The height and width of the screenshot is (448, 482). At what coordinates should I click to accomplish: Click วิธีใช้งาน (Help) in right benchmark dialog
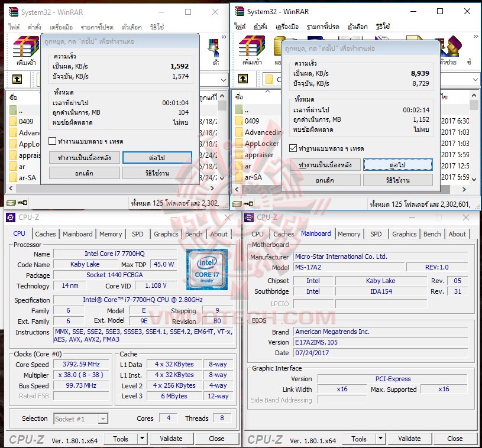coord(398,180)
